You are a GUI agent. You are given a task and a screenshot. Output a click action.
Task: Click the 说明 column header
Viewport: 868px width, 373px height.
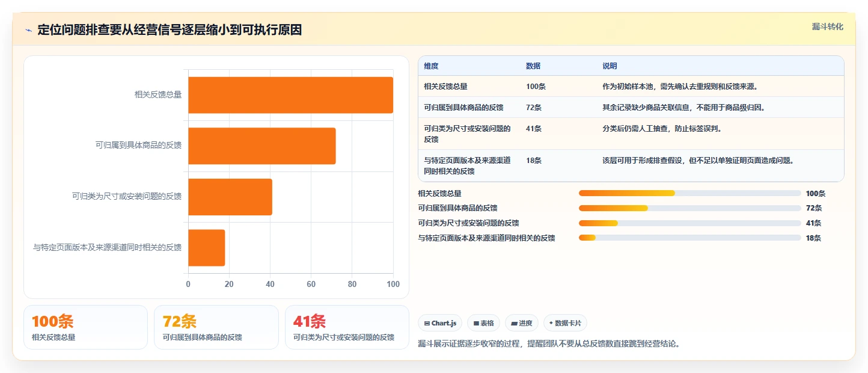pos(610,66)
